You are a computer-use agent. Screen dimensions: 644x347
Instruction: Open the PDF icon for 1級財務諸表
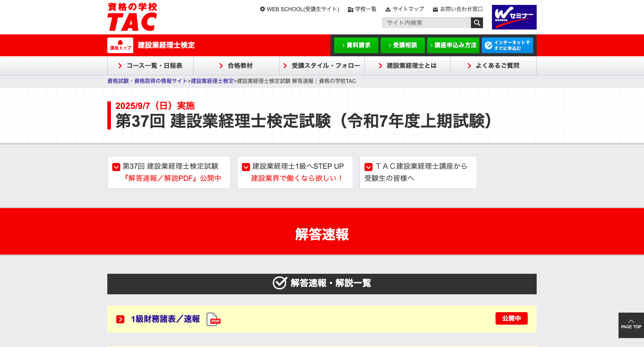(x=214, y=319)
